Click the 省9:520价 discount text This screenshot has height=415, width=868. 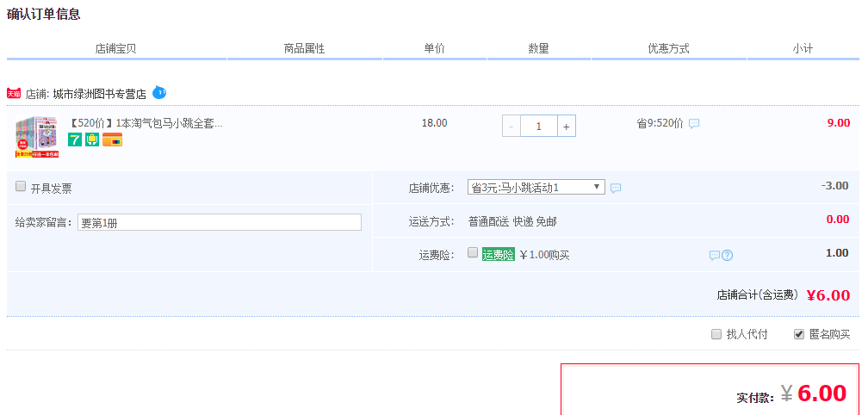pyautogui.click(x=660, y=123)
